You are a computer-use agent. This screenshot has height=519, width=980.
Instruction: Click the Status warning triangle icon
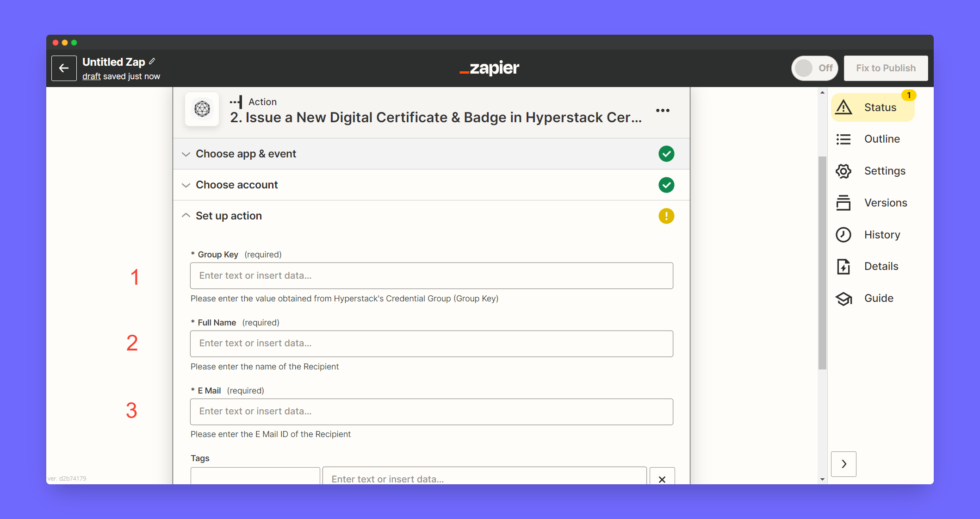point(844,107)
